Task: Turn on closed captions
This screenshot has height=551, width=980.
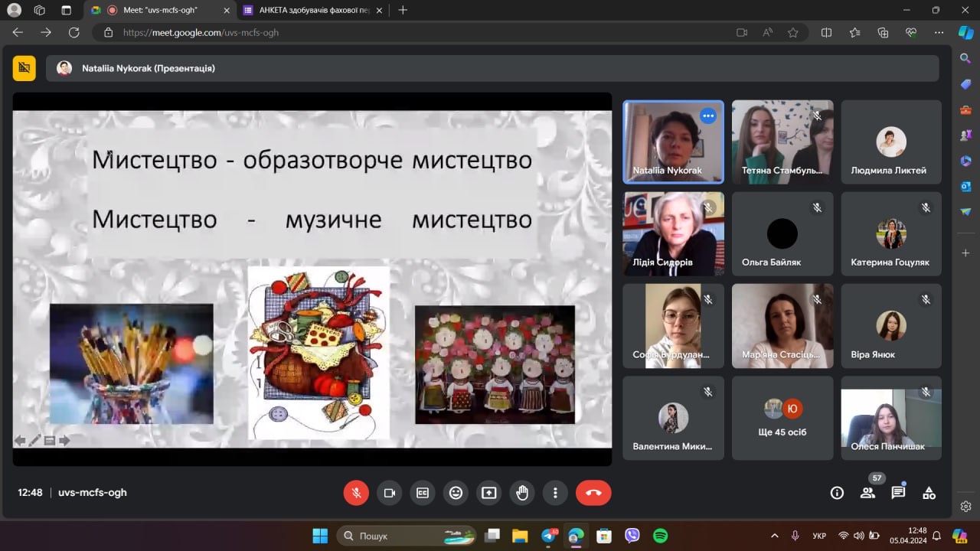Action: tap(422, 493)
